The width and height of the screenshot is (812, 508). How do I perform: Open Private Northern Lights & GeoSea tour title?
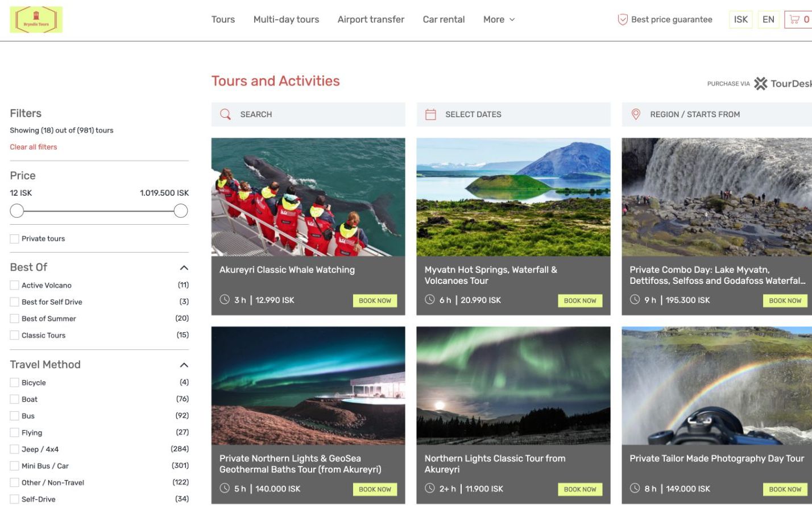[x=300, y=464]
